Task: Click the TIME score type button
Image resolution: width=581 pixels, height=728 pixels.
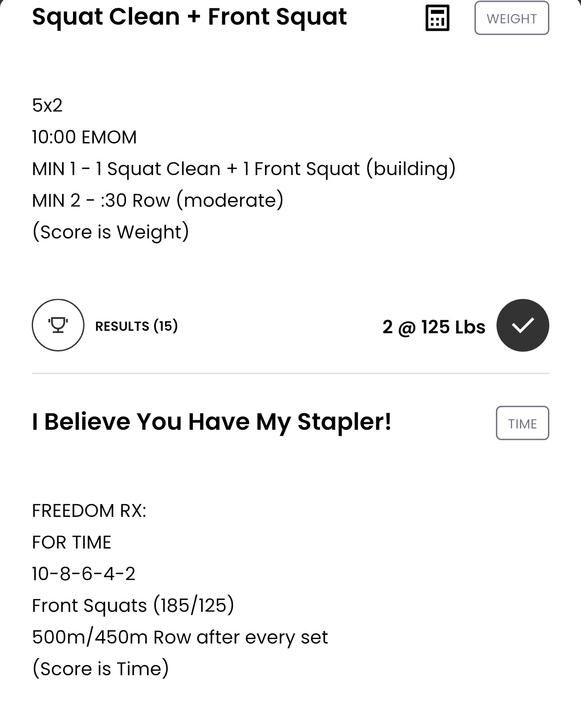Action: [x=522, y=423]
